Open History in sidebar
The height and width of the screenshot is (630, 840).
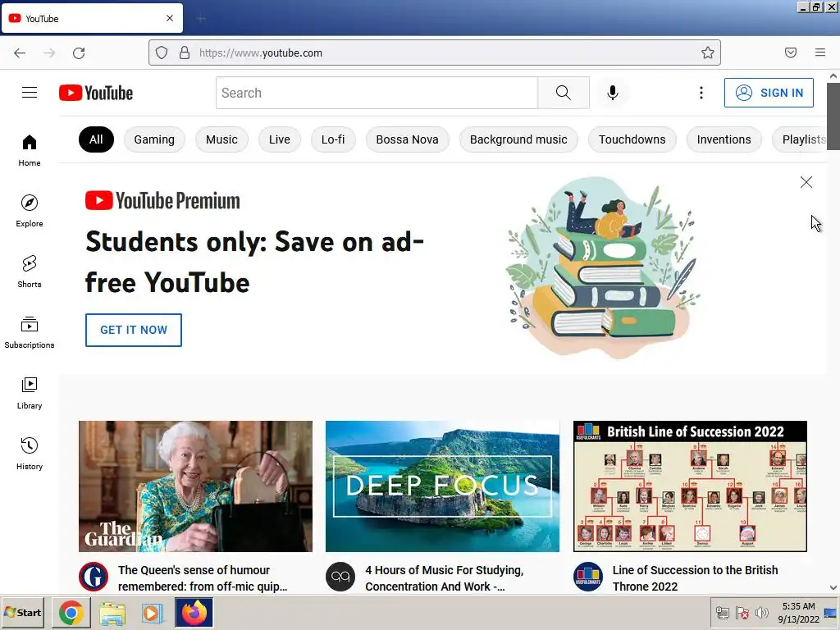[30, 454]
